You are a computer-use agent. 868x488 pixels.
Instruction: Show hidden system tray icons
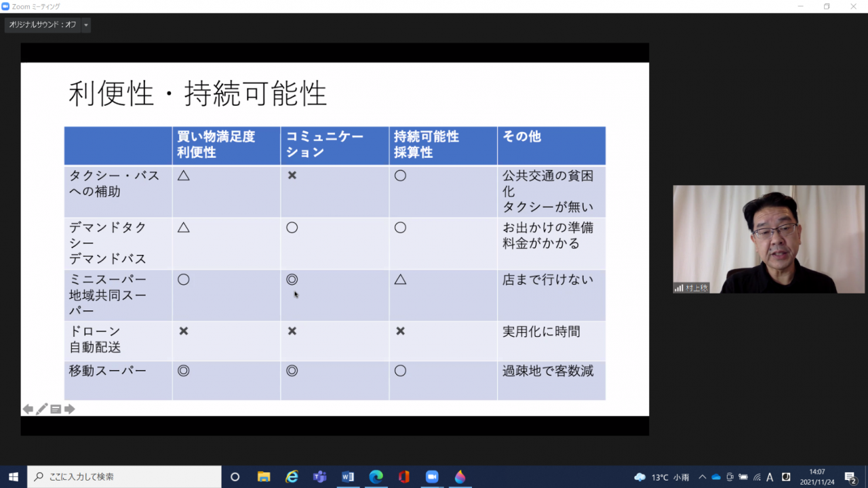click(702, 476)
